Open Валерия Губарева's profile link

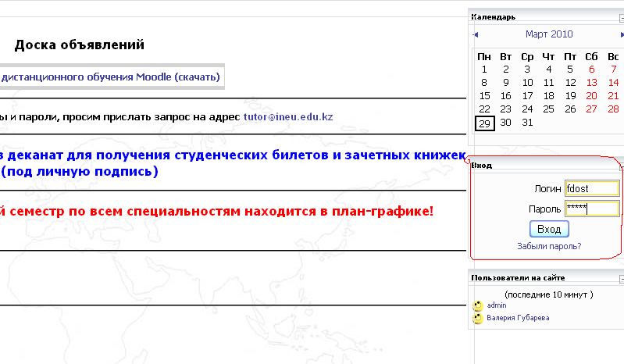[x=518, y=318]
